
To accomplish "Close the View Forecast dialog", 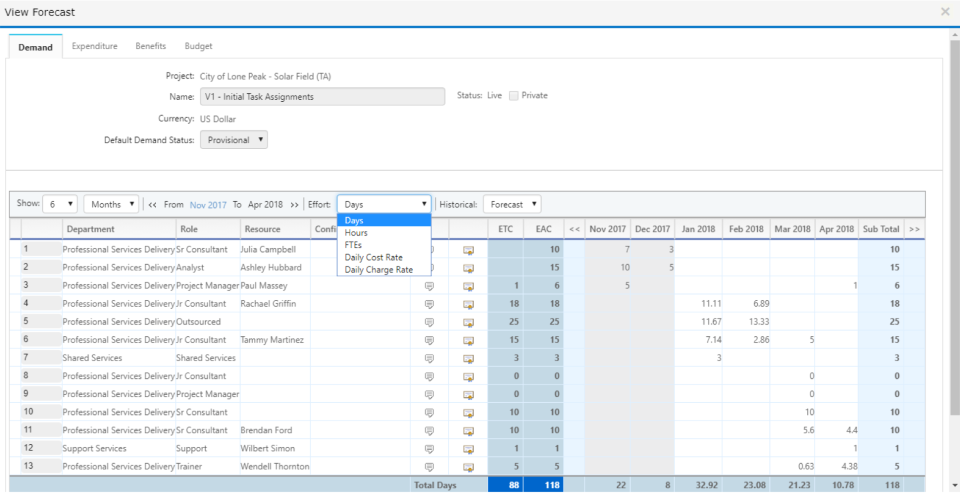I will pyautogui.click(x=945, y=12).
